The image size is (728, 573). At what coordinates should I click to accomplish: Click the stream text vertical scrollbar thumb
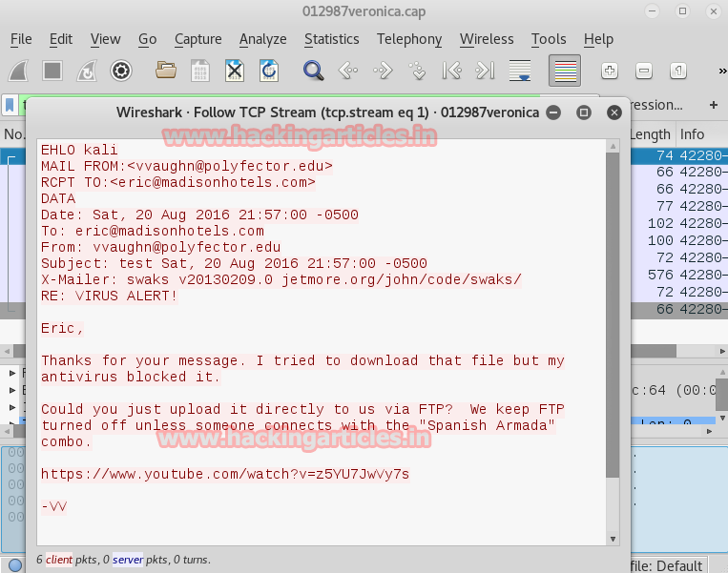pyautogui.click(x=613, y=315)
